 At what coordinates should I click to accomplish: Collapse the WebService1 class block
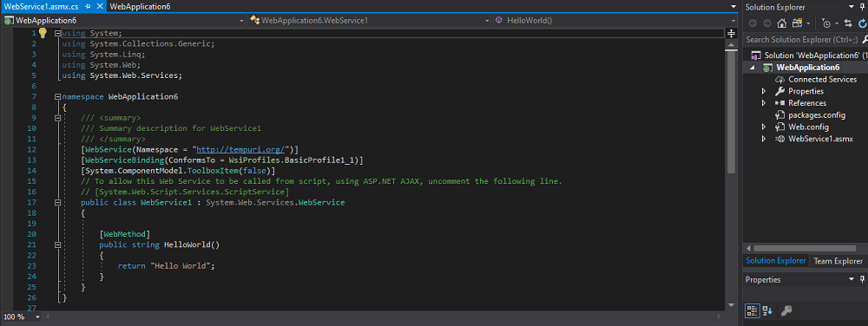pyautogui.click(x=57, y=203)
